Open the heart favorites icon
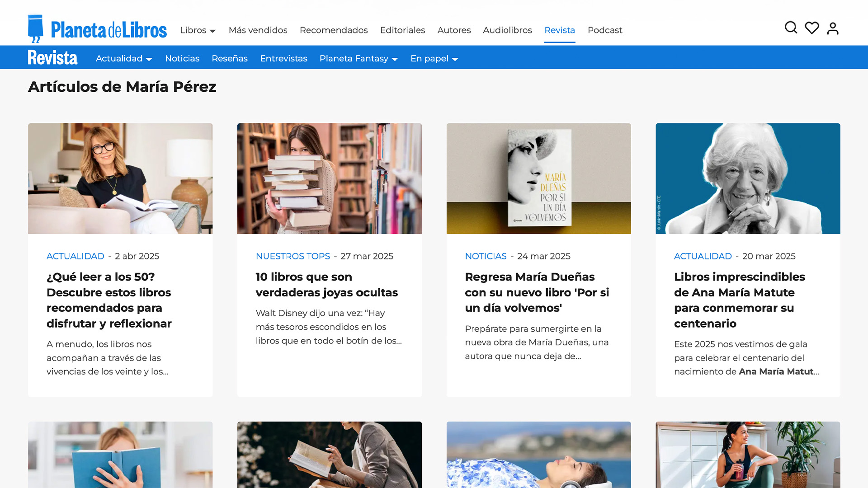The image size is (868, 488). pos(812,28)
